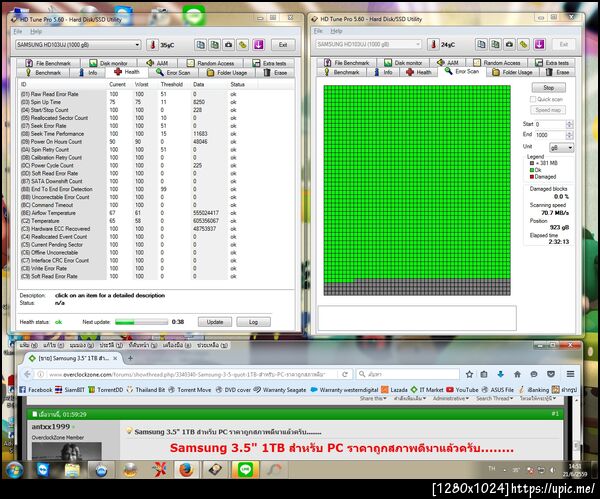Open options tag icon in right HD Tune toolbar
600x499 pixels.
click(523, 44)
